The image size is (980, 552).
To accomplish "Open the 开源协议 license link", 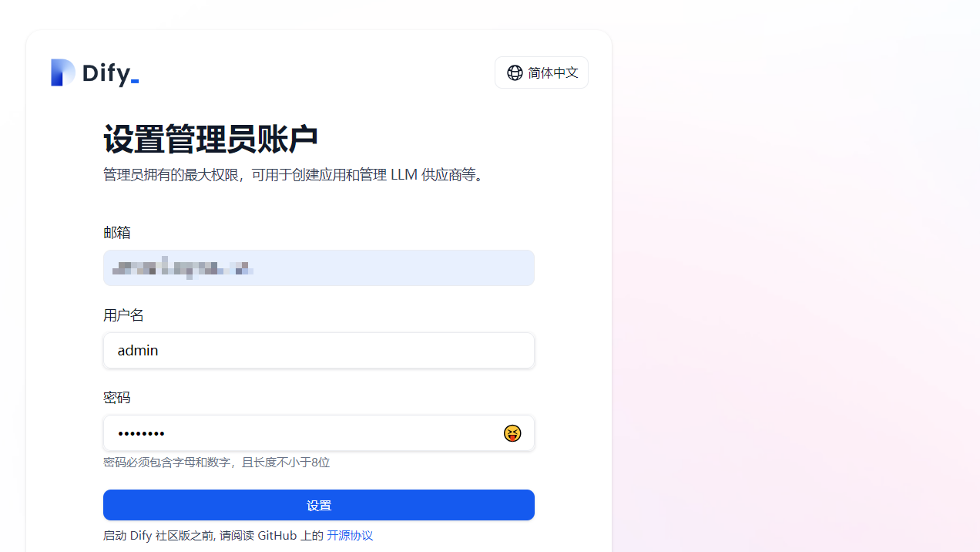I will 350,535.
